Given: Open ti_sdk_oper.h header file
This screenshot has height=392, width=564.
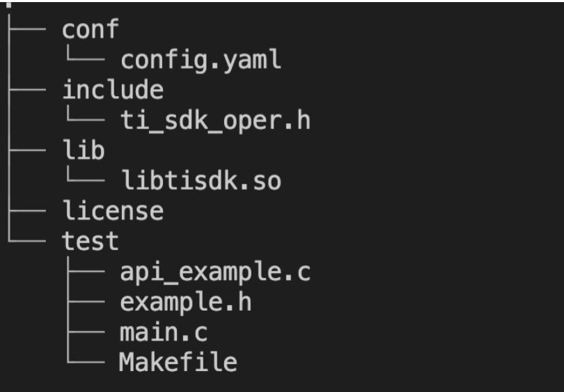Looking at the screenshot, I should point(214,120).
